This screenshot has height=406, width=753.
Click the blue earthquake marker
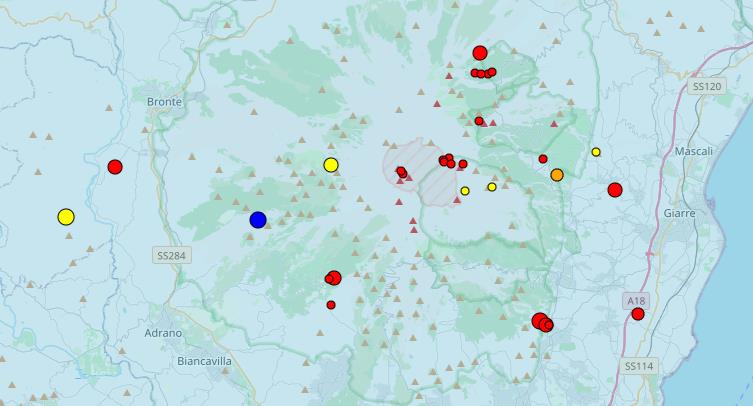pyautogui.click(x=258, y=220)
